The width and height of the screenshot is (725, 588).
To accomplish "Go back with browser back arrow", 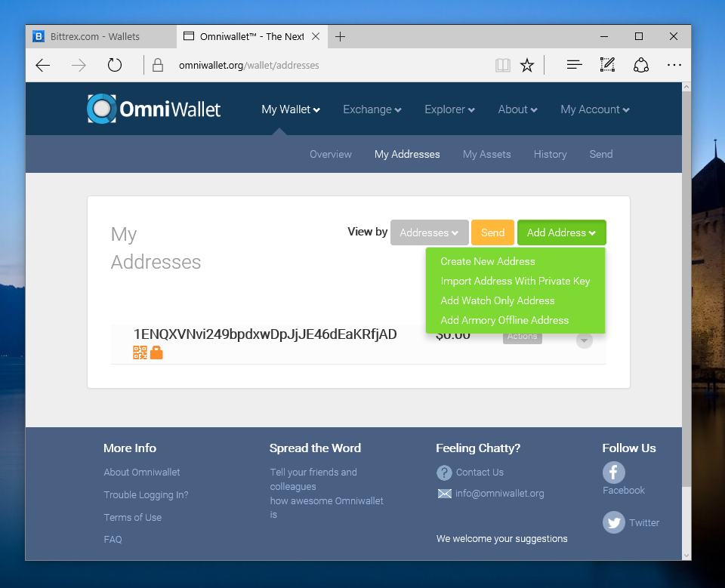I will 42,65.
